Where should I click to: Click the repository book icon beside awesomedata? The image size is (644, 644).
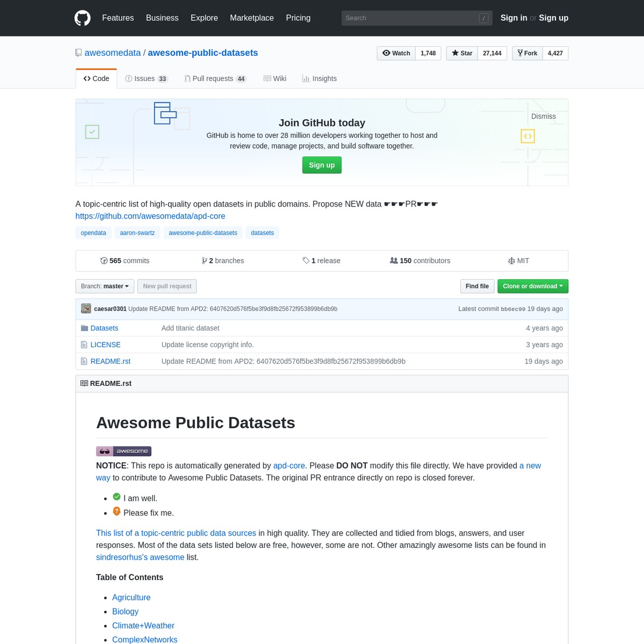[x=79, y=53]
